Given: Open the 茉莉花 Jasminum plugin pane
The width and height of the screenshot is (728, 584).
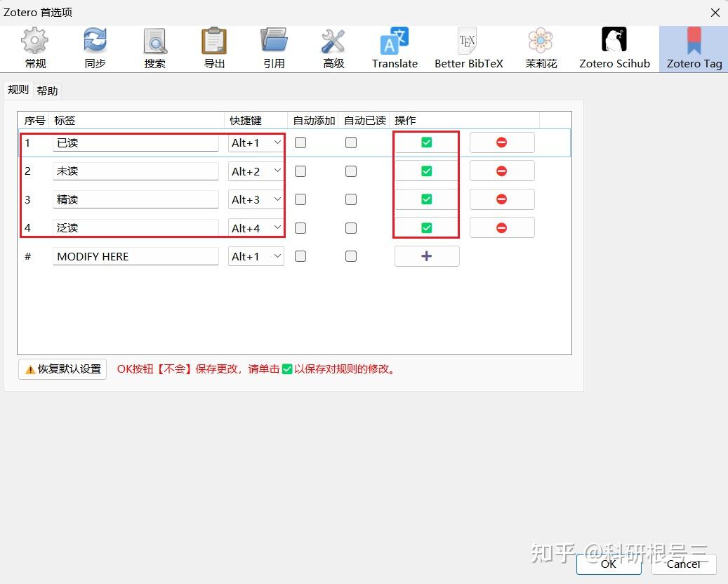Looking at the screenshot, I should (541, 48).
